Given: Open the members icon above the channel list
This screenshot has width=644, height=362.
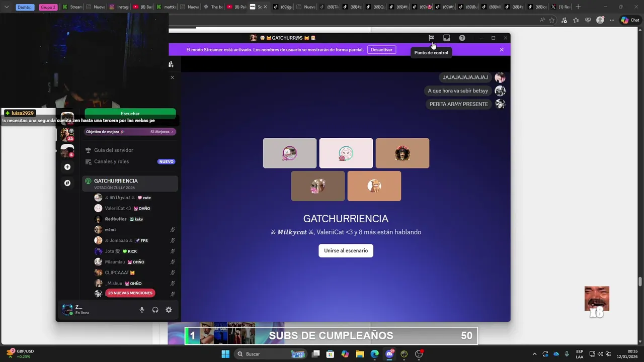Looking at the screenshot, I should tap(171, 64).
